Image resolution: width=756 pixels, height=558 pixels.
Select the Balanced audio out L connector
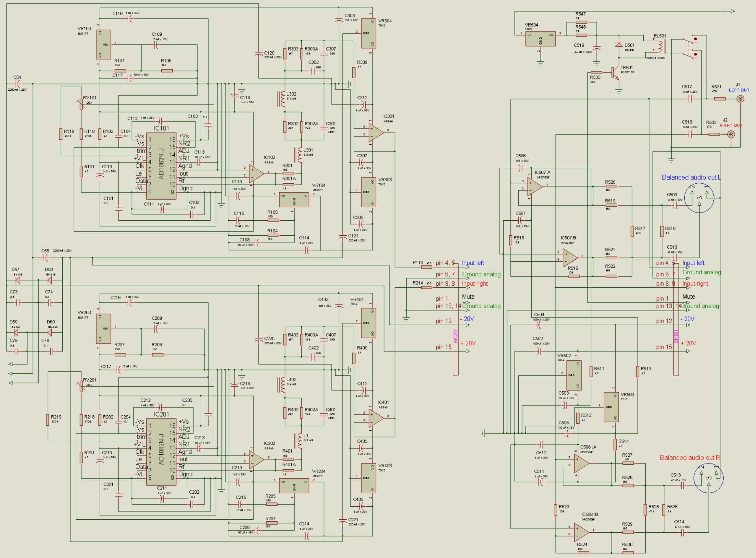coord(699,198)
